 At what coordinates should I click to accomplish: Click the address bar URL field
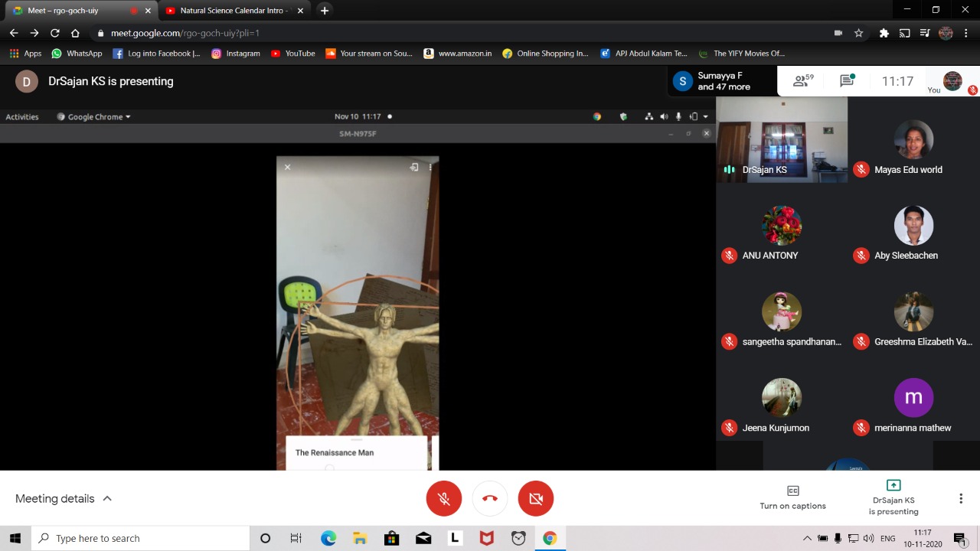[459, 33]
